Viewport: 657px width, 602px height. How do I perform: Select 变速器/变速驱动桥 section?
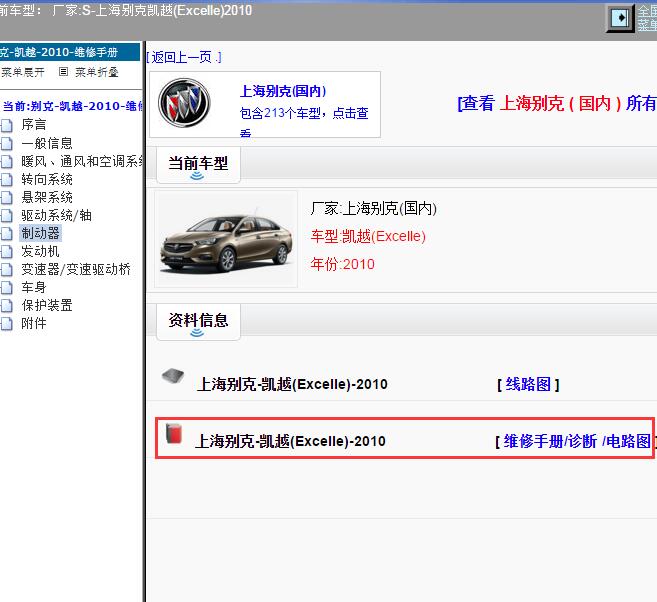[76, 269]
